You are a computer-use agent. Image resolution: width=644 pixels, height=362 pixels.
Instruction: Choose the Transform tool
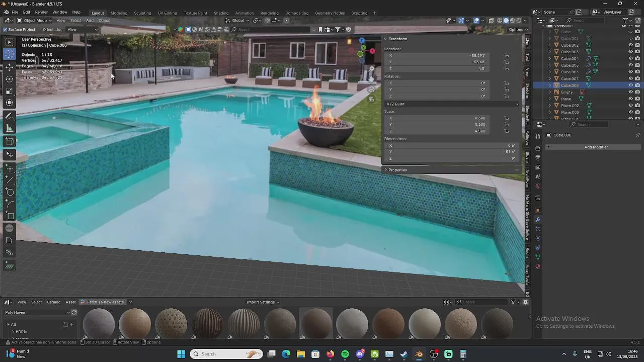(x=10, y=103)
